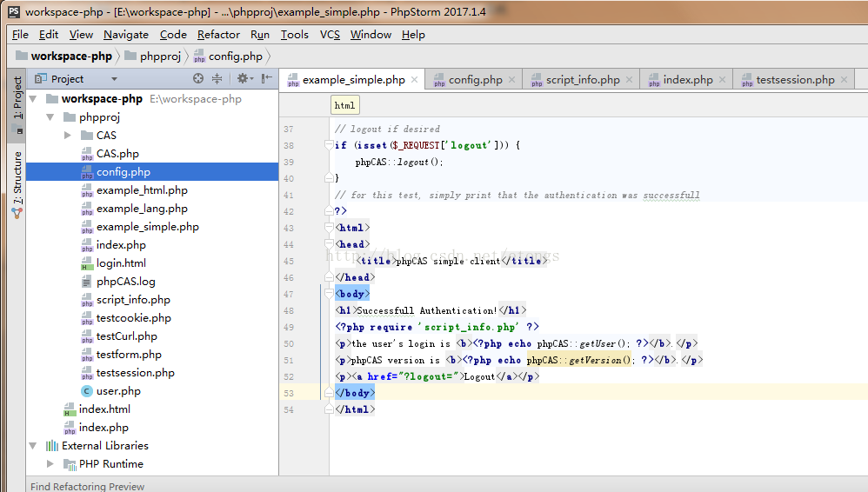The height and width of the screenshot is (492, 868).
Task: Switch to the script_info.php editor tab
Action: click(x=583, y=80)
